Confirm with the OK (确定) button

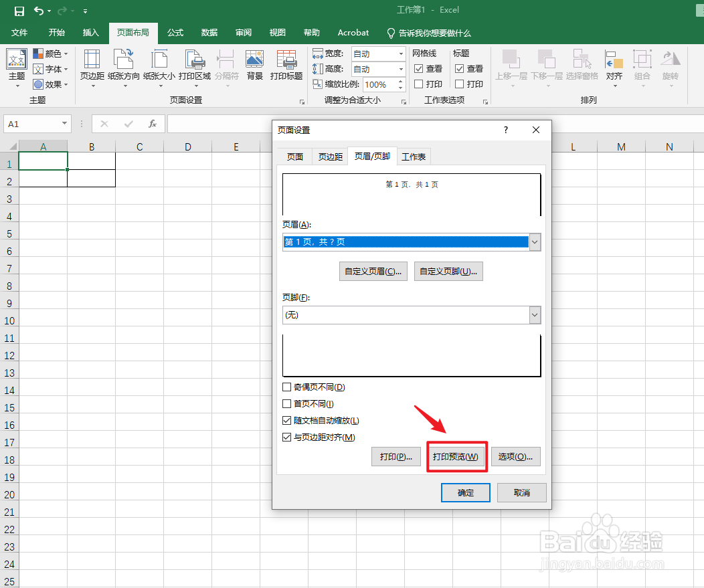(x=466, y=493)
